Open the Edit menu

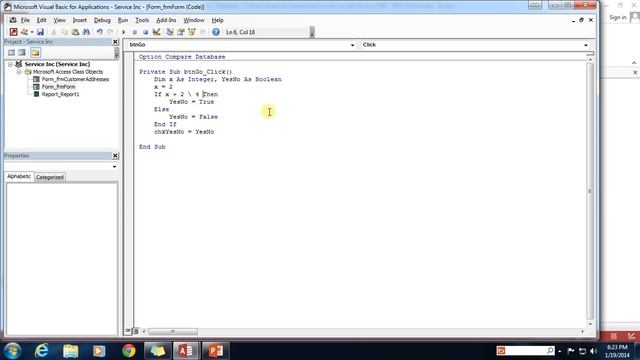(41, 20)
